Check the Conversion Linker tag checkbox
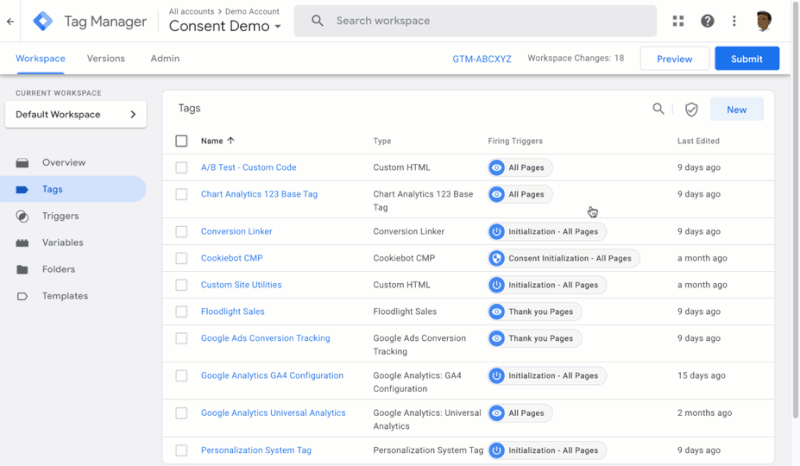Image resolution: width=800 pixels, height=466 pixels. [x=181, y=231]
